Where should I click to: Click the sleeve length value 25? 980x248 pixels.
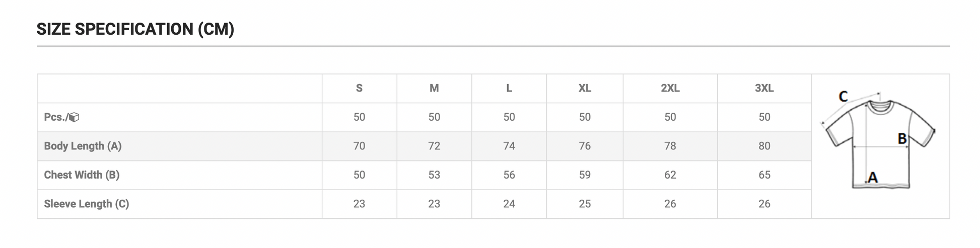coord(585,204)
